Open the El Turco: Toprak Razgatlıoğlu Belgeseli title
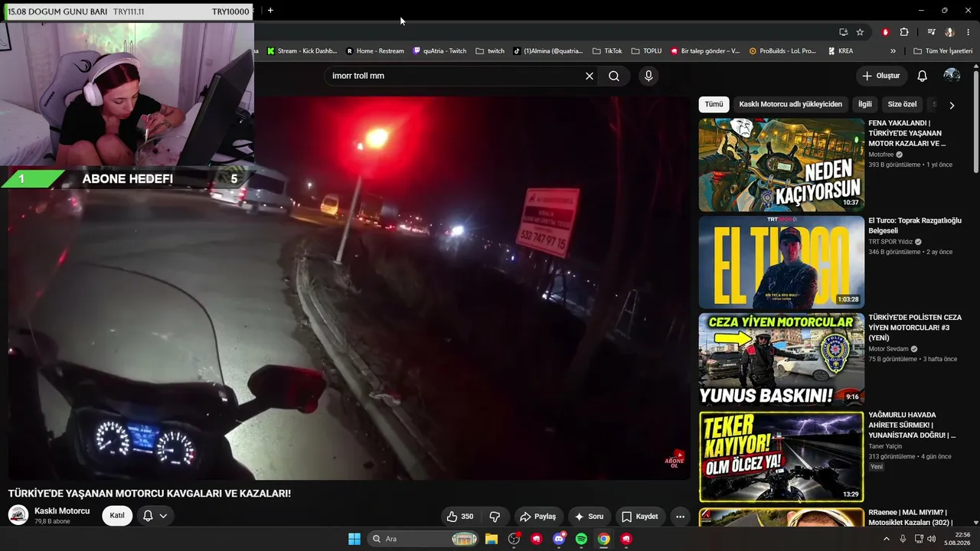 pyautogui.click(x=915, y=226)
